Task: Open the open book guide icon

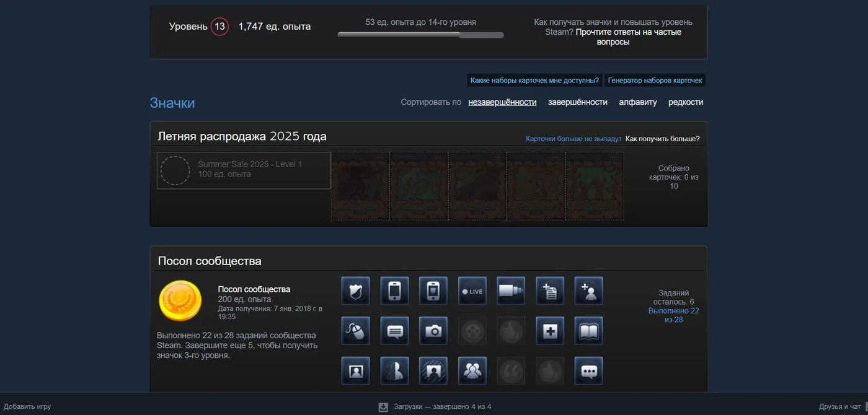Action: click(589, 331)
